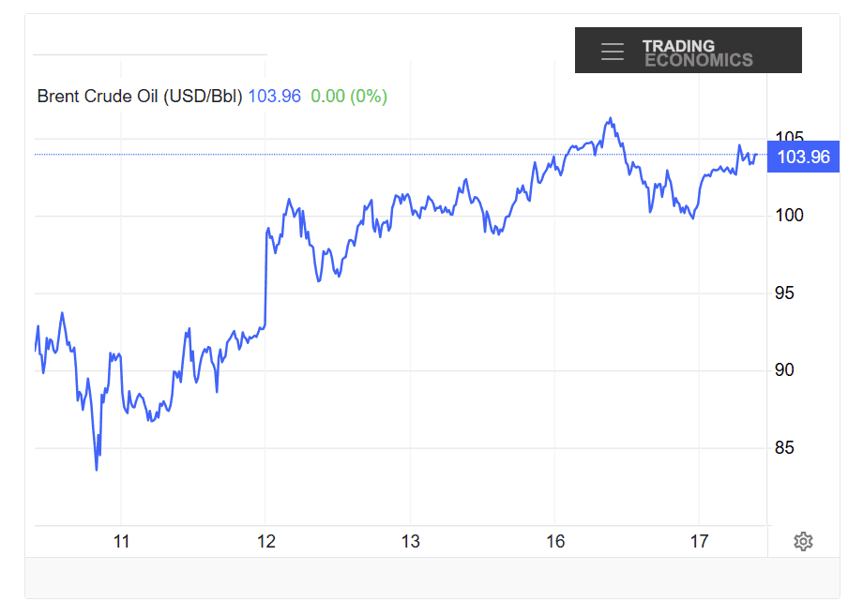Select the 16 date label on x-axis
The width and height of the screenshot is (863, 616).
coord(555,541)
